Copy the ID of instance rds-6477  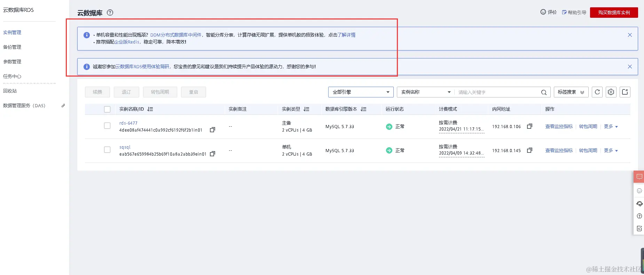(212, 130)
